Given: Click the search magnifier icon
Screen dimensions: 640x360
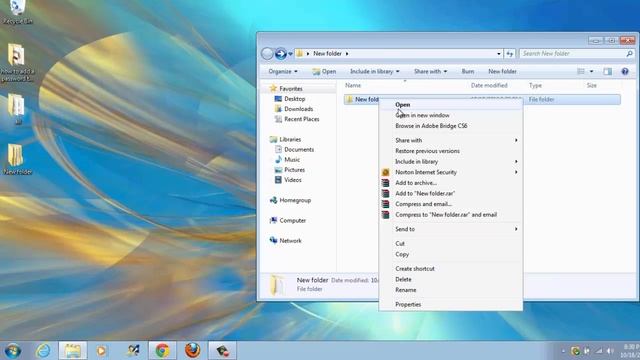Looking at the screenshot, I should [629, 53].
